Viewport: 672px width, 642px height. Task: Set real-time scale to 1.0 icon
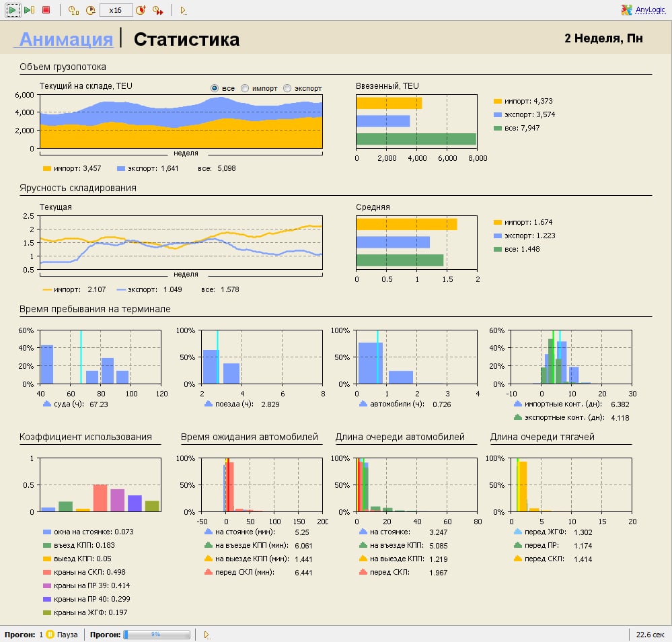click(x=73, y=10)
